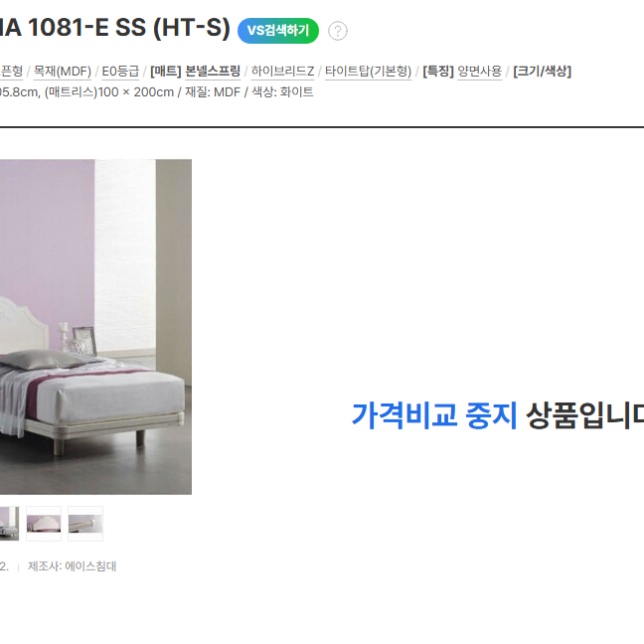
Task: Open the question mark help icon
Action: [x=338, y=31]
